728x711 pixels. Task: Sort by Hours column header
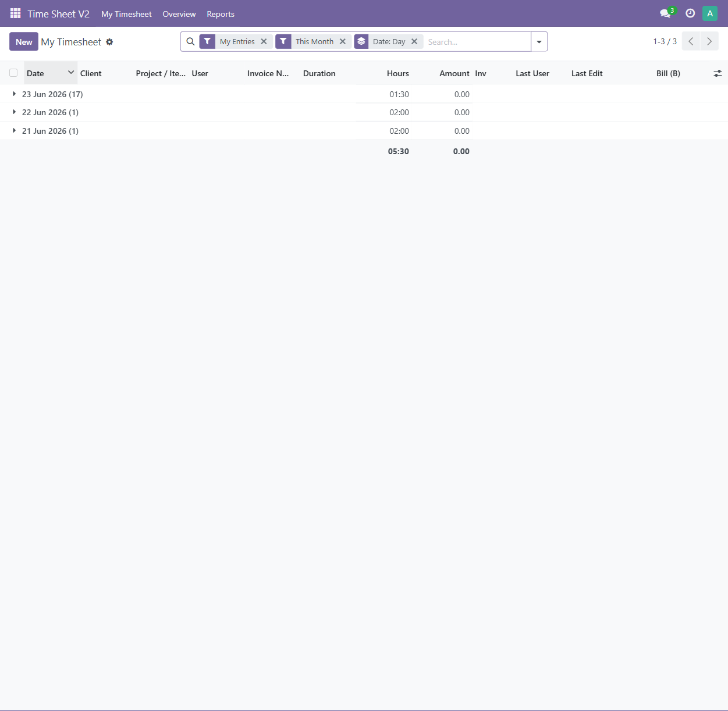[398, 73]
